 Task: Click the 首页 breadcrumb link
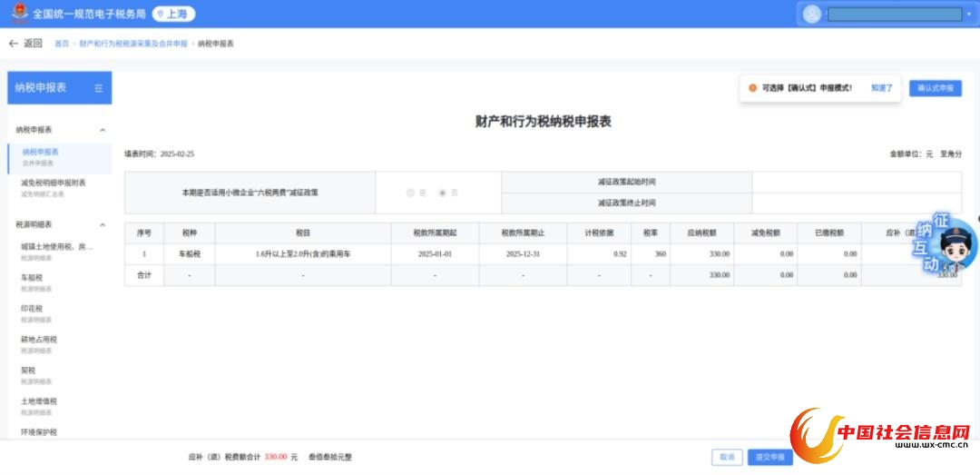click(x=61, y=44)
